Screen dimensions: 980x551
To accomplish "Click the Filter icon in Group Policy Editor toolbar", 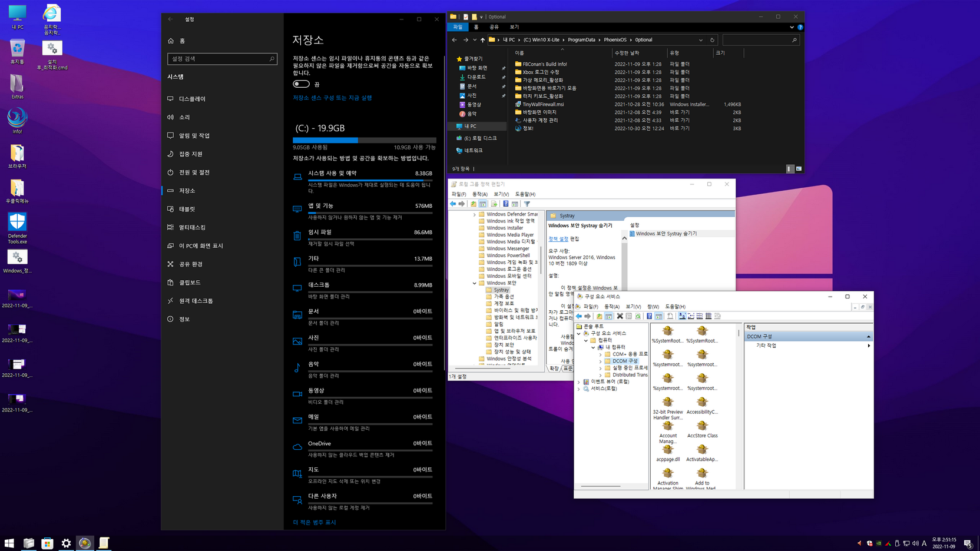I will [527, 204].
